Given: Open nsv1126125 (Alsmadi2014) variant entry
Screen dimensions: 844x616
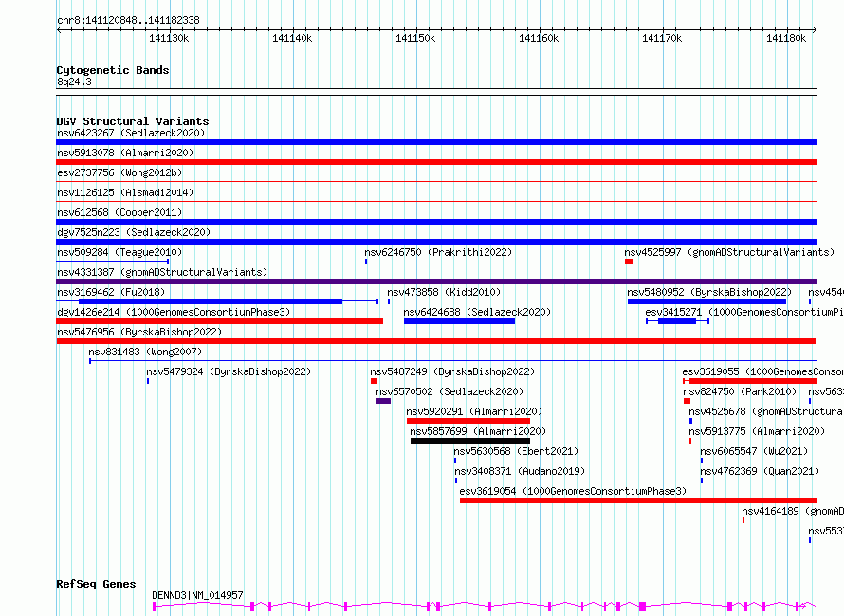Looking at the screenshot, I should [x=125, y=192].
